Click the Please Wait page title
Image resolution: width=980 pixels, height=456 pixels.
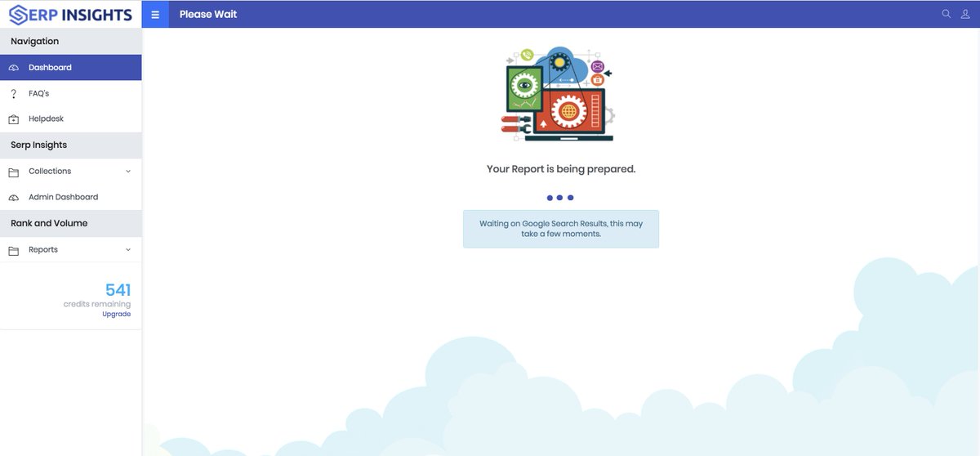tap(208, 14)
